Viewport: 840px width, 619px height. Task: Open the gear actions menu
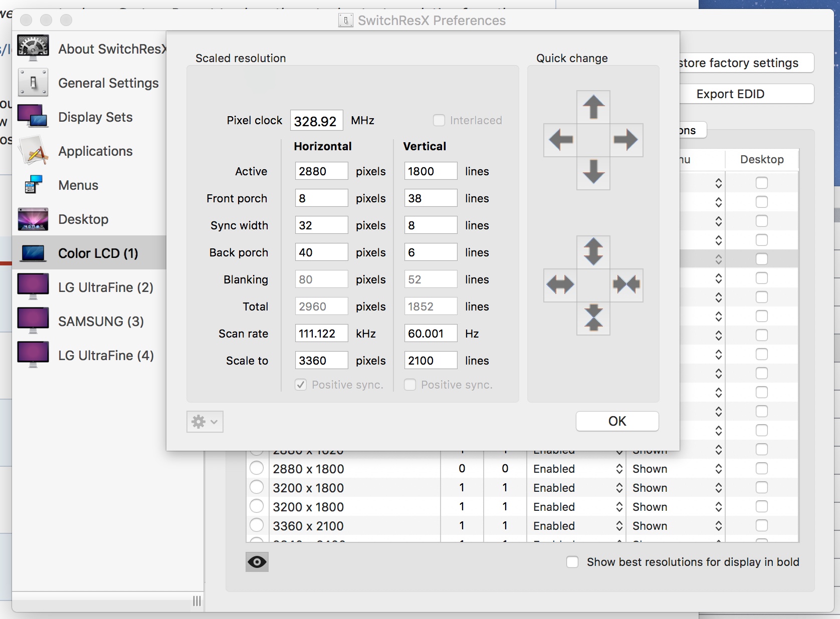(x=205, y=422)
